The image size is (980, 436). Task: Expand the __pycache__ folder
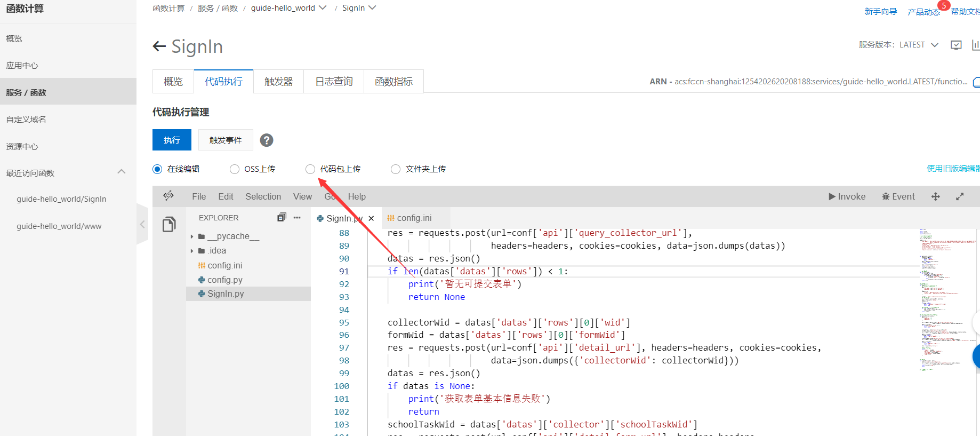tap(192, 236)
